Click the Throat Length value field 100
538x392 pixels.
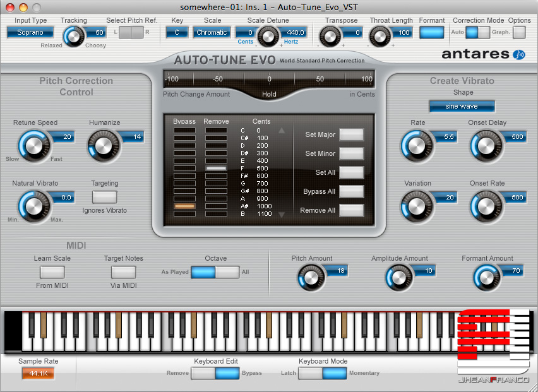(402, 33)
